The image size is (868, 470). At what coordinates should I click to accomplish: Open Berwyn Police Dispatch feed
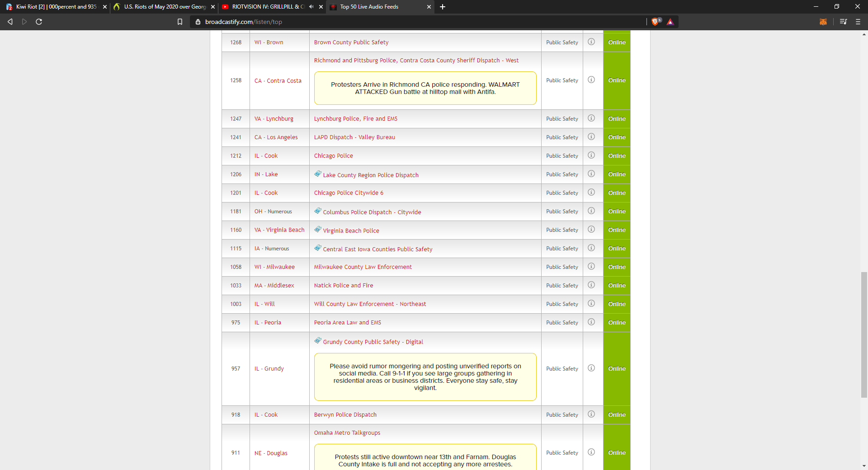tap(345, 415)
